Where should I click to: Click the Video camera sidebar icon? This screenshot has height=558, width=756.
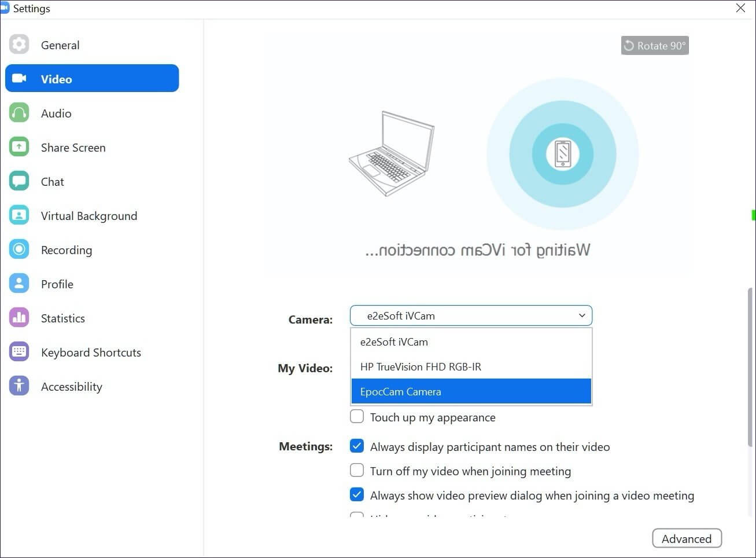pyautogui.click(x=19, y=78)
